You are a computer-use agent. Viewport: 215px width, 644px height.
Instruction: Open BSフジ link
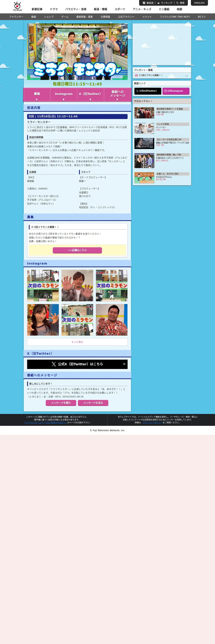click(202, 17)
